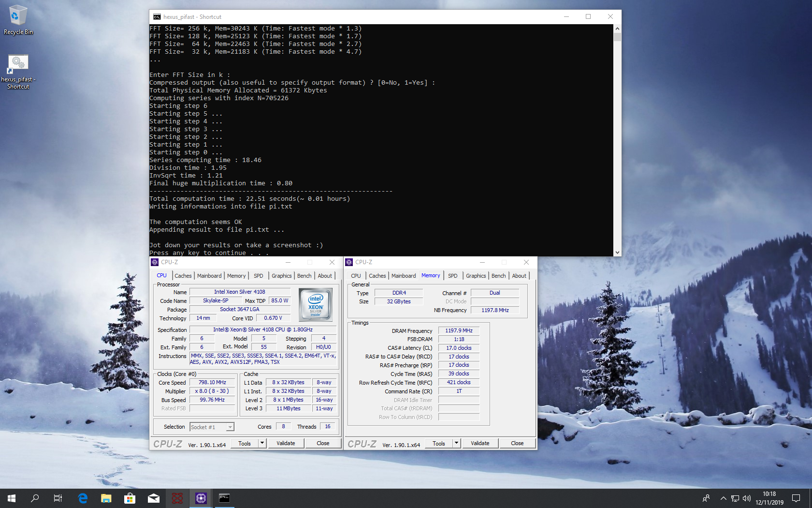This screenshot has width=812, height=508.
Task: Open About tab in right CPU-Z
Action: tap(519, 276)
